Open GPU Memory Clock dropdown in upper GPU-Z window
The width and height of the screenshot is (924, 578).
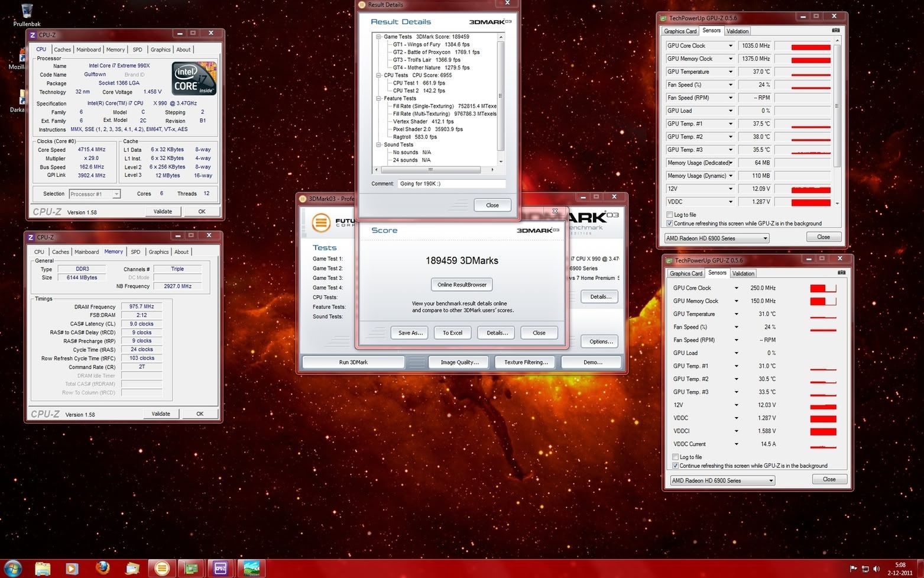click(x=730, y=59)
